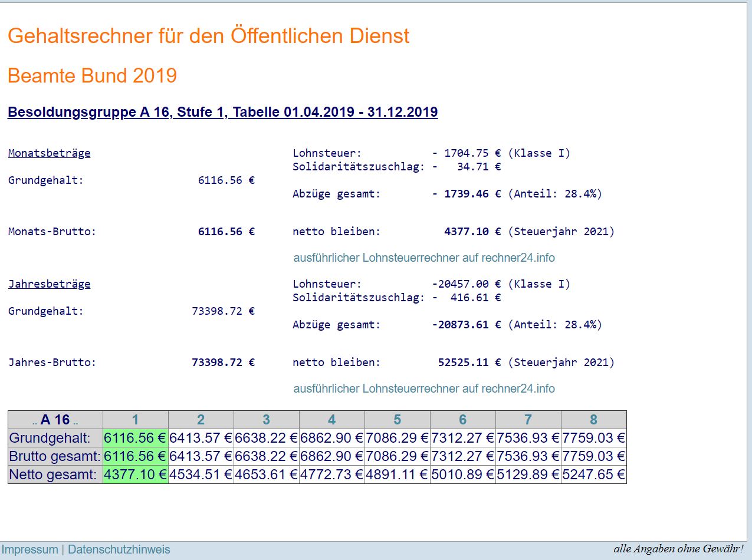Choose Stufe 5 in salary table
The width and height of the screenshot is (752, 560).
(397, 420)
